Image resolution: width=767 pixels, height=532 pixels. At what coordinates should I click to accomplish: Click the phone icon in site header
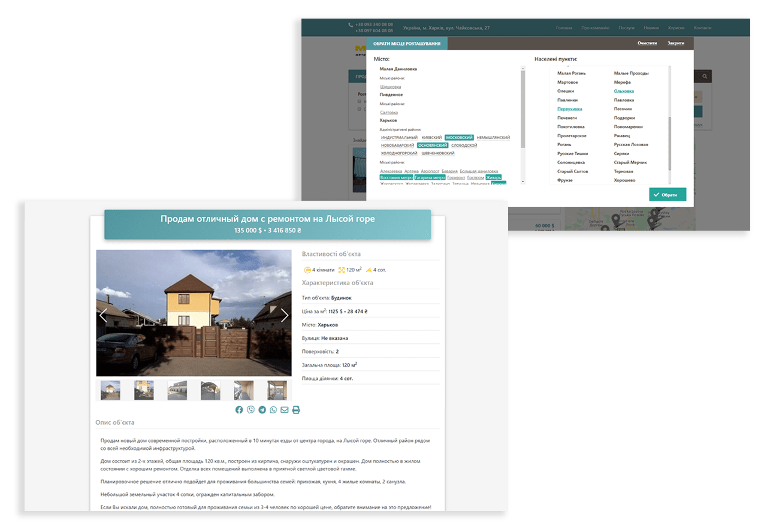tap(351, 25)
